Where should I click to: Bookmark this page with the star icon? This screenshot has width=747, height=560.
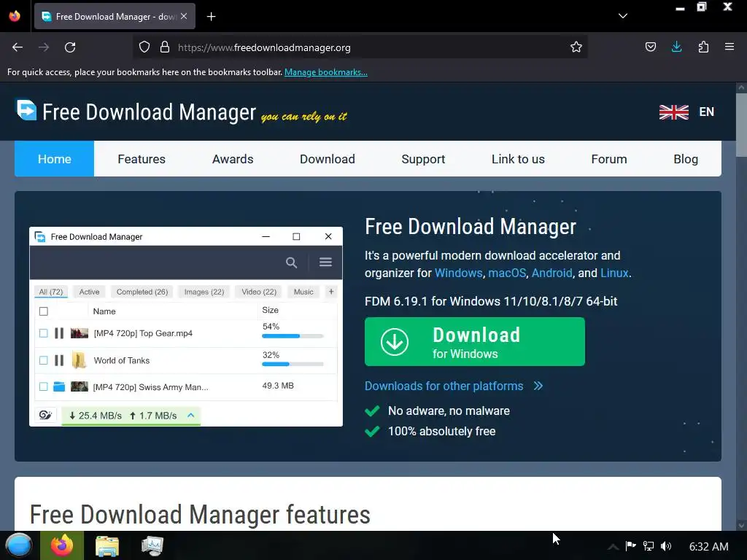click(x=576, y=47)
